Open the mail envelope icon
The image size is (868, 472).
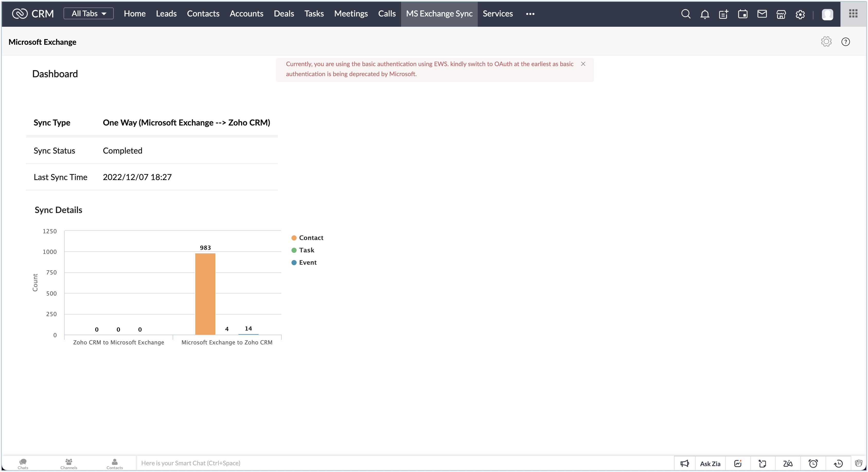coord(762,14)
